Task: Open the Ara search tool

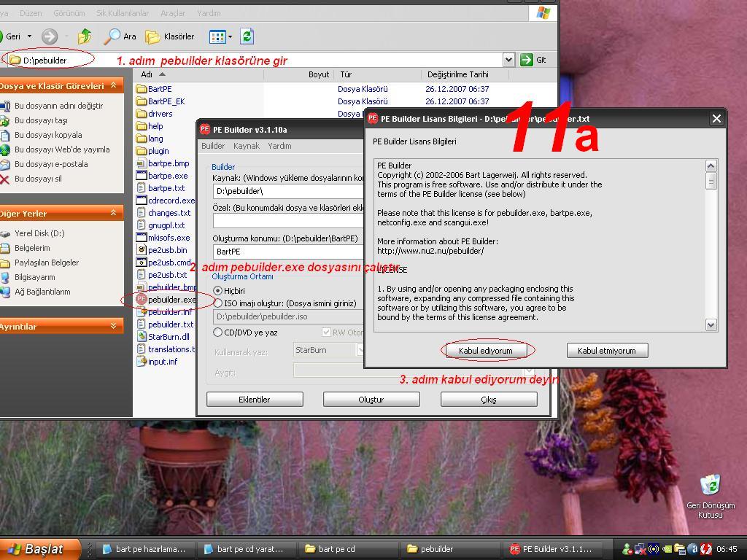Action: (120, 36)
